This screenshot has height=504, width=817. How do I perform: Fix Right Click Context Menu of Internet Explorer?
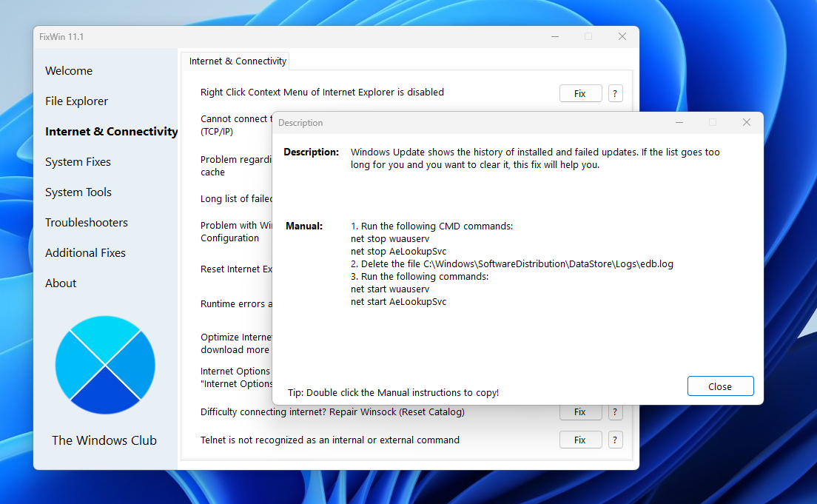580,93
